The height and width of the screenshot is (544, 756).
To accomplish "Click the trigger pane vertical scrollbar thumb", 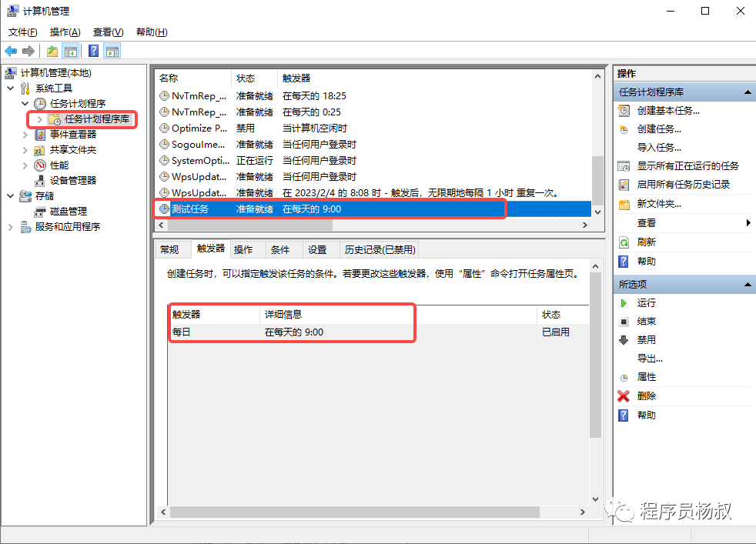I will click(595, 355).
